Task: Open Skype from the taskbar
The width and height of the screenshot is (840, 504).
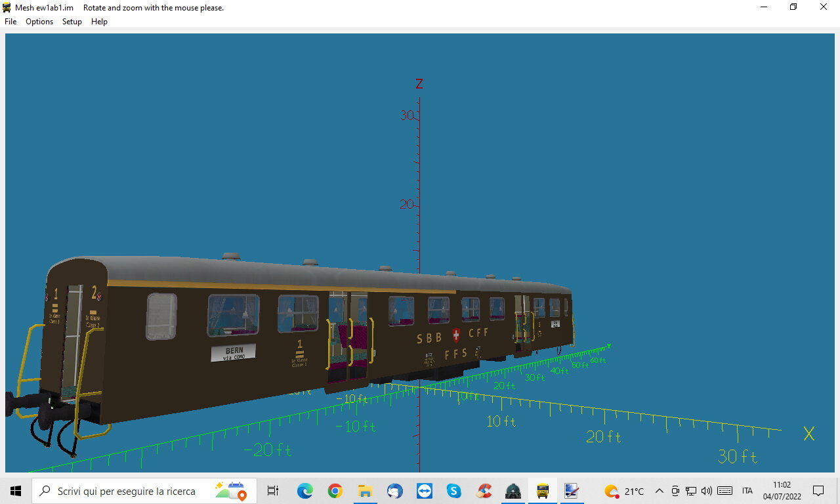Action: click(454, 491)
